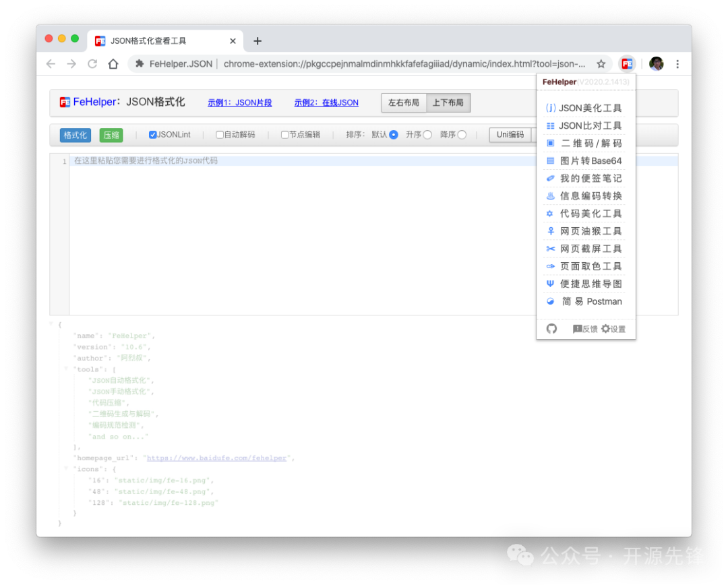Click the blue 格式化 button
This screenshot has height=585, width=728.
(75, 135)
